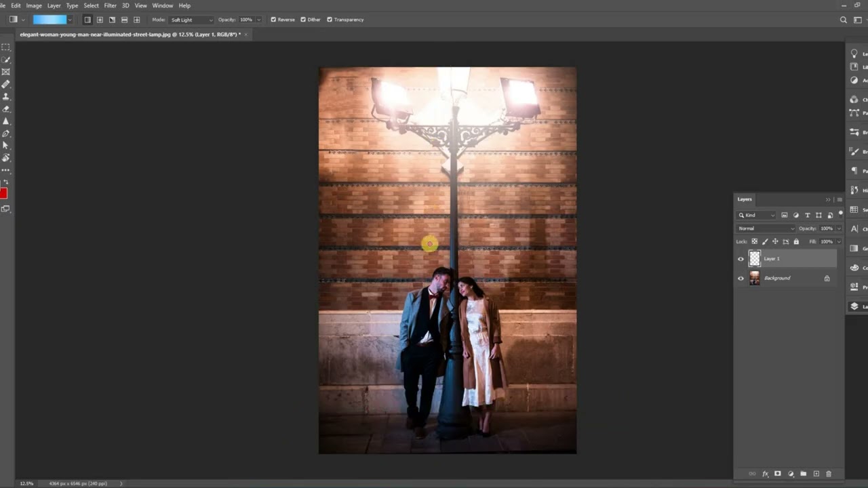
Task: Click the foreground red color swatch
Action: (x=3, y=194)
